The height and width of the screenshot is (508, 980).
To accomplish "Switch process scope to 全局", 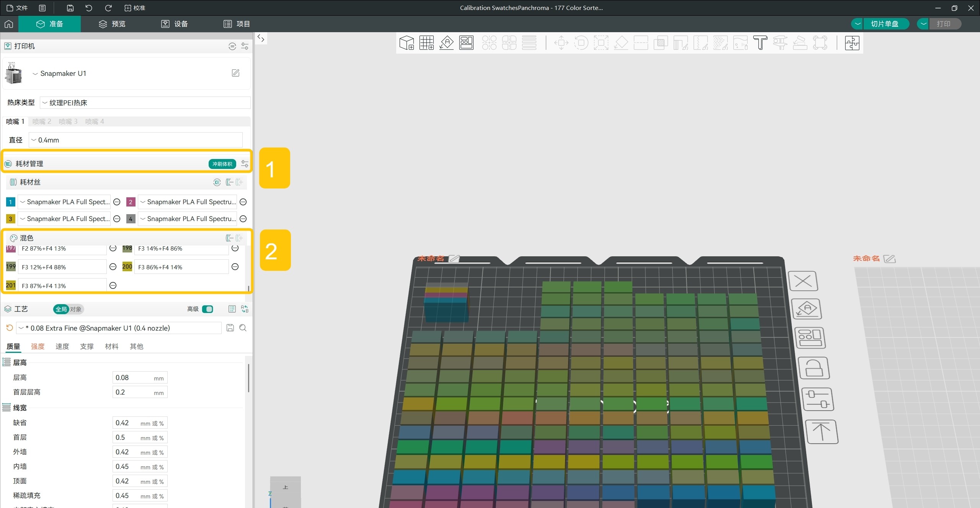I will point(61,309).
